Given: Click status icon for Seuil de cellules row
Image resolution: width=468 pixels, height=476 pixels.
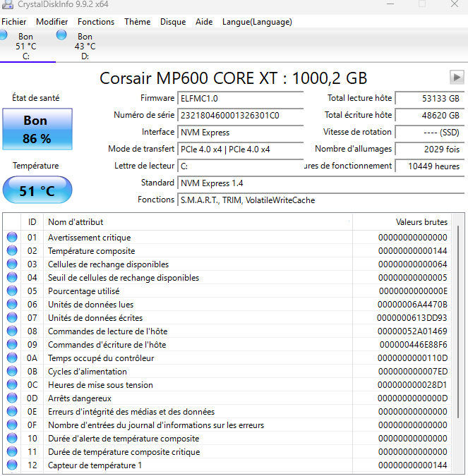Looking at the screenshot, I should coord(12,277).
